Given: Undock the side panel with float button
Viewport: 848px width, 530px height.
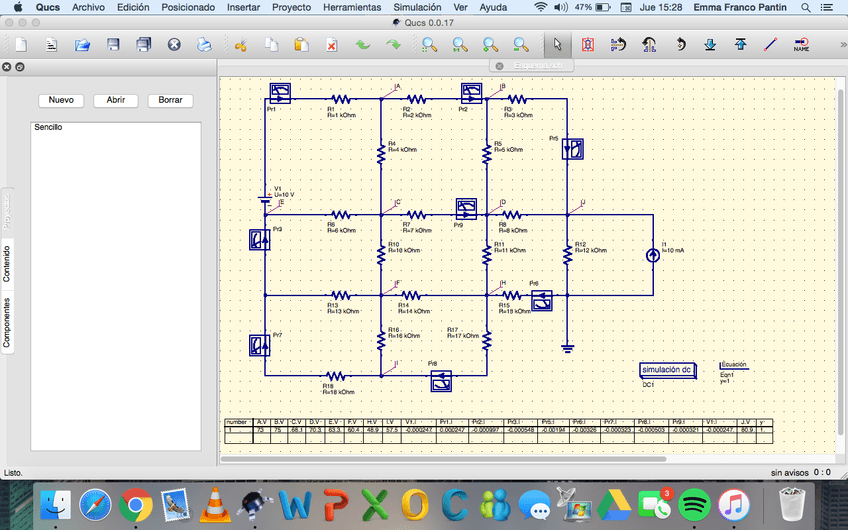Looking at the screenshot, I should coord(19,66).
